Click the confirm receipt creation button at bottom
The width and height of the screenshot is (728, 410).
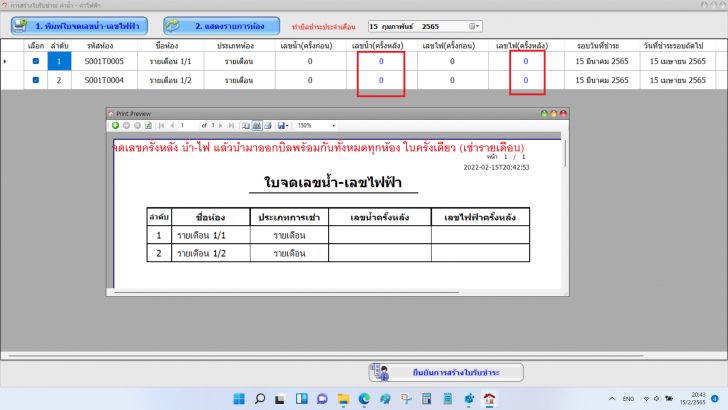click(x=446, y=372)
